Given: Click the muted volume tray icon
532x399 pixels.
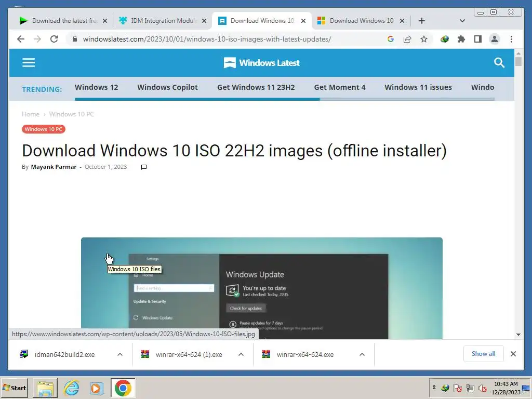Looking at the screenshot, I should 482,388.
